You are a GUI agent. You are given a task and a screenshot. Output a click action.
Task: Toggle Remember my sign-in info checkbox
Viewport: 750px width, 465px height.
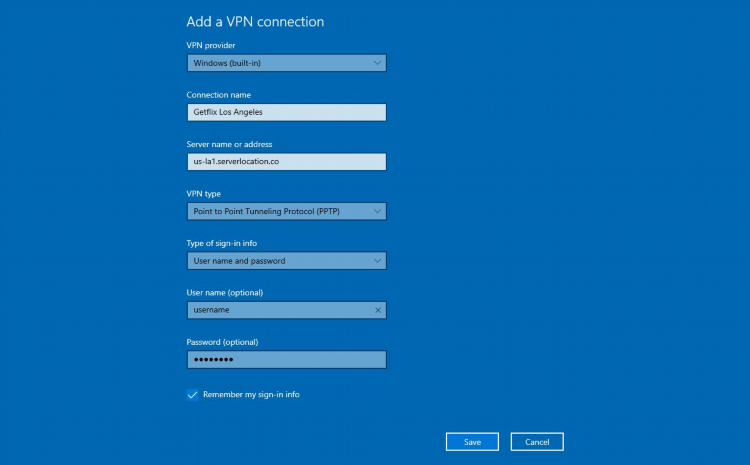[192, 395]
